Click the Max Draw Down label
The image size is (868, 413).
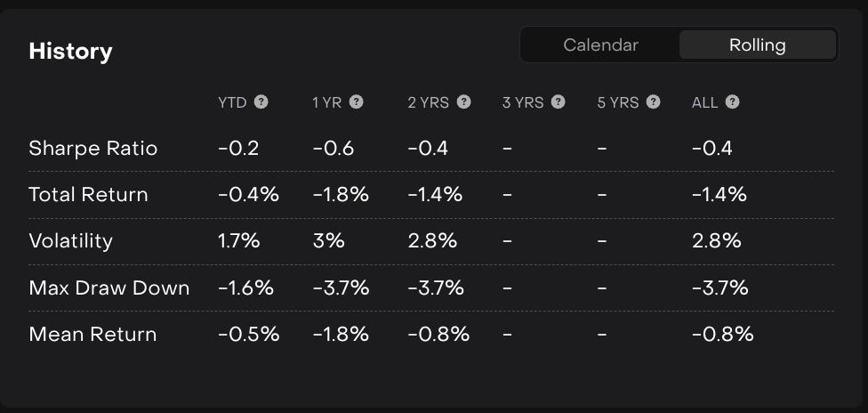108,287
